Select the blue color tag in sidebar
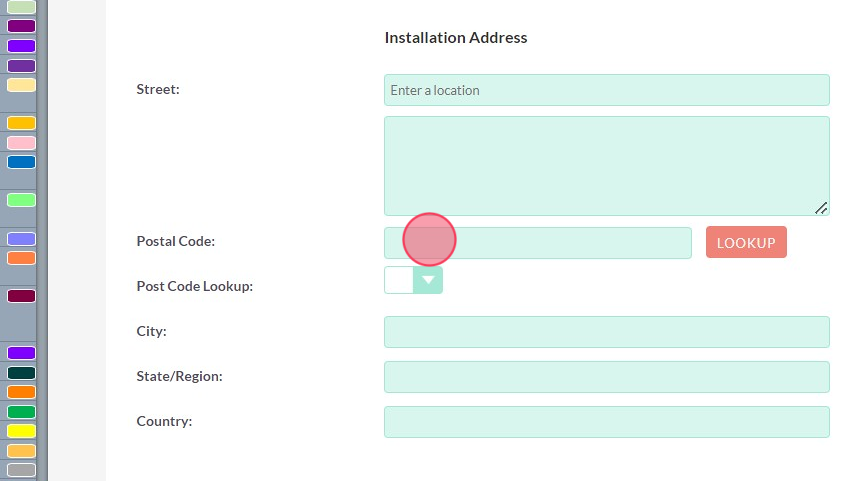 click(21, 162)
